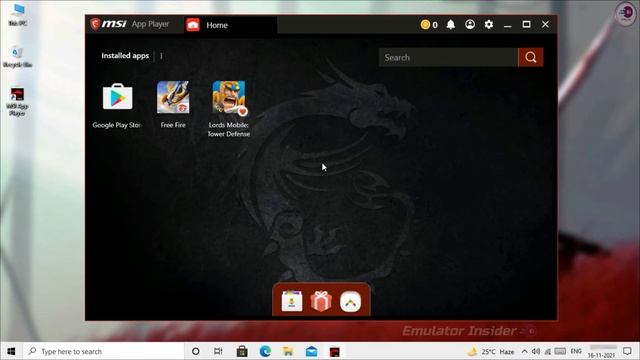Click the search magnifier button
Viewport: 640px width, 360px height.
531,57
